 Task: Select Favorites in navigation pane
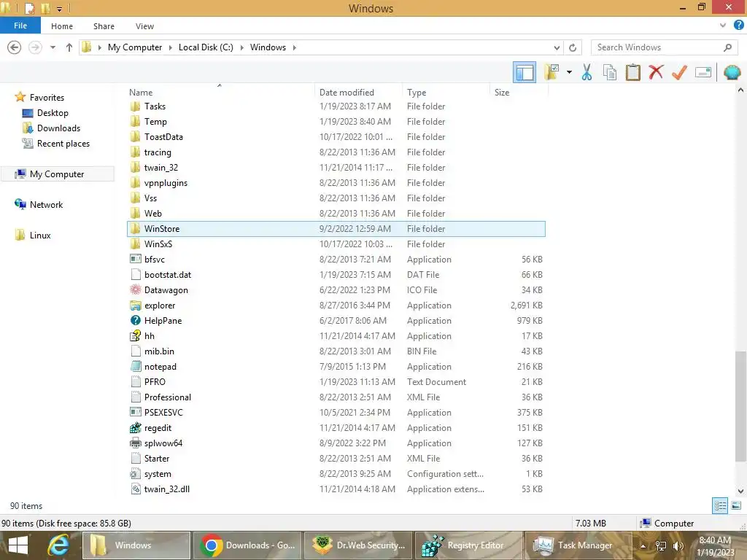click(x=47, y=97)
